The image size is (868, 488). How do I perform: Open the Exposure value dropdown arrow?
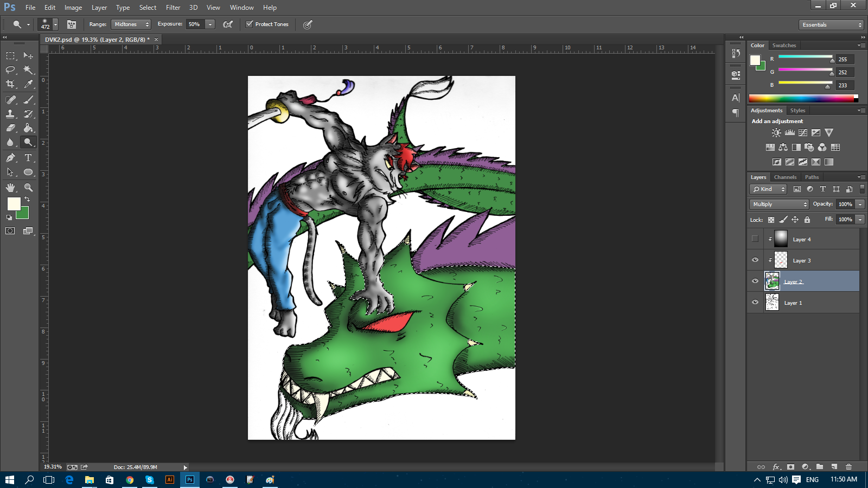210,24
